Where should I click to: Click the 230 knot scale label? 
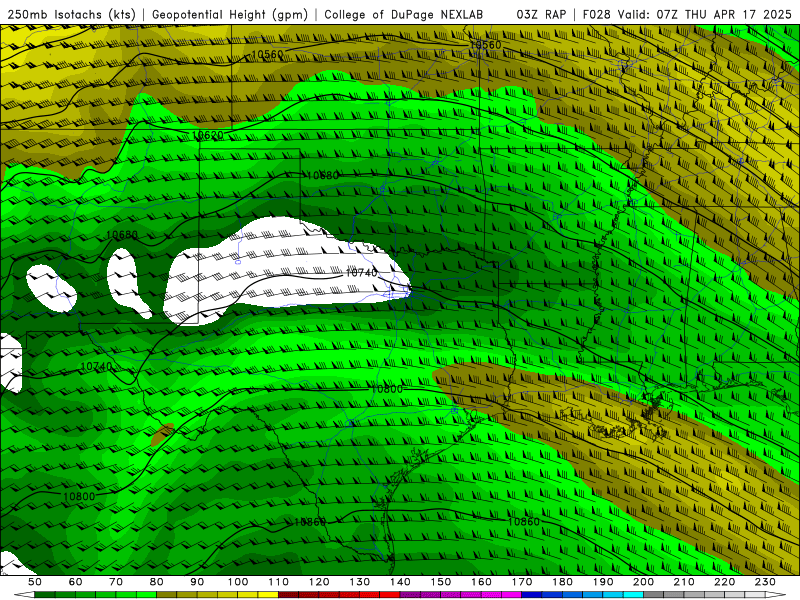tap(765, 582)
